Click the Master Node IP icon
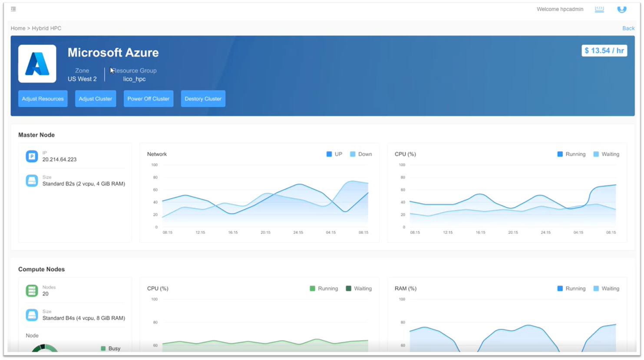Screen dimensions: 644x360 [x=32, y=156]
